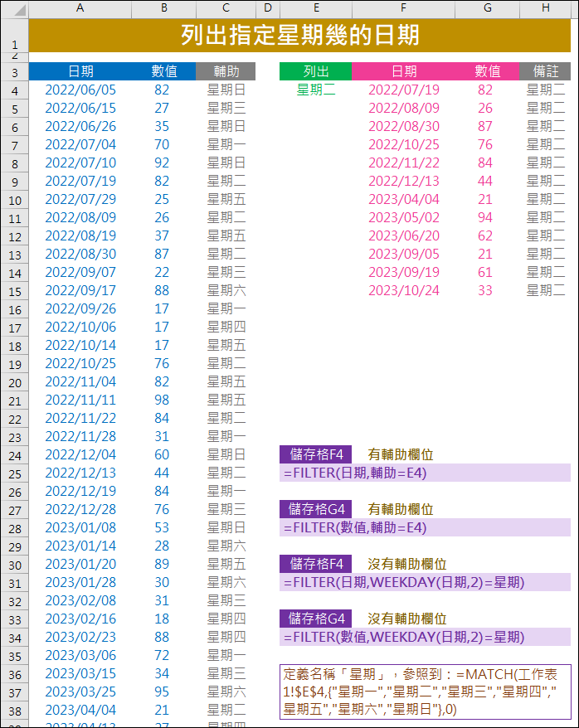Click the gray 備註 header cell
This screenshot has width=579, height=728.
click(x=546, y=71)
